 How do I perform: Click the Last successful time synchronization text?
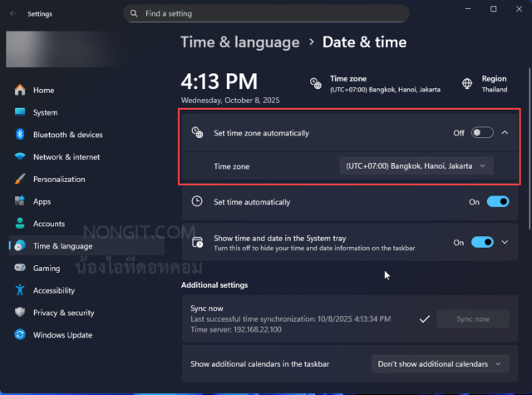point(290,318)
